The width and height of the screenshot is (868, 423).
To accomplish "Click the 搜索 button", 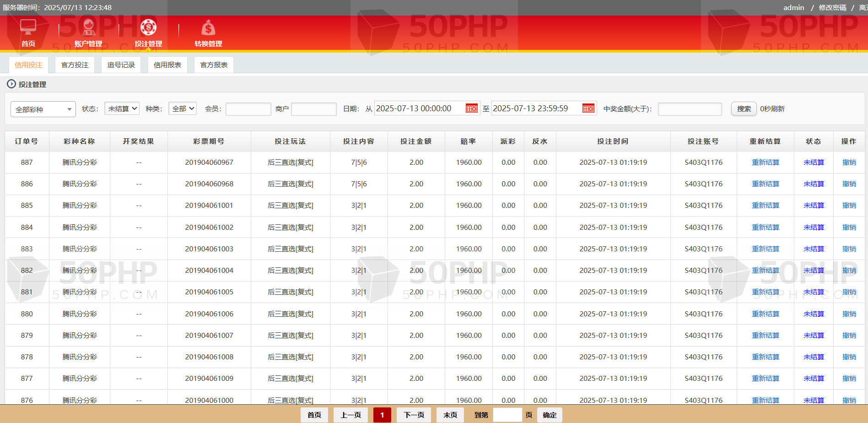I will click(744, 109).
